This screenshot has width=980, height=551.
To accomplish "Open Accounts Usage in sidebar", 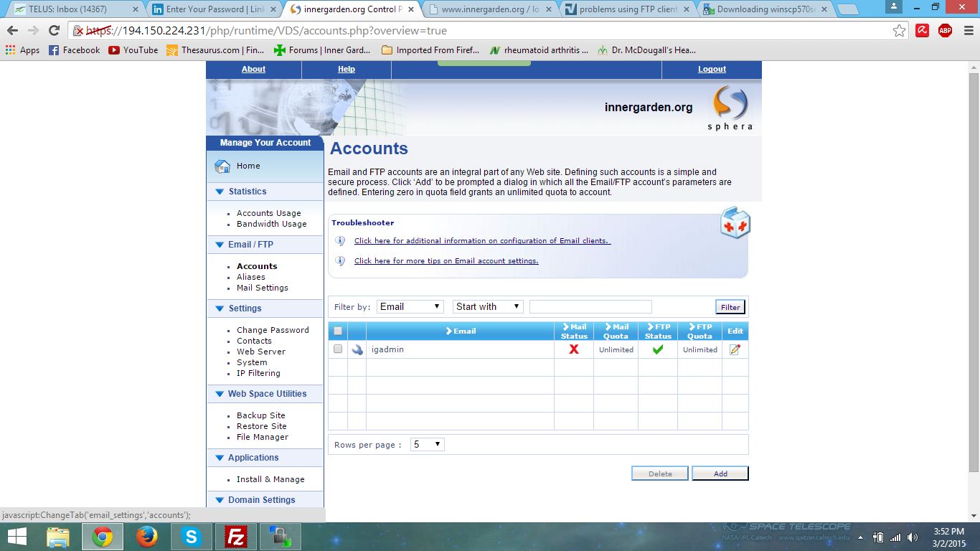I will click(x=269, y=213).
